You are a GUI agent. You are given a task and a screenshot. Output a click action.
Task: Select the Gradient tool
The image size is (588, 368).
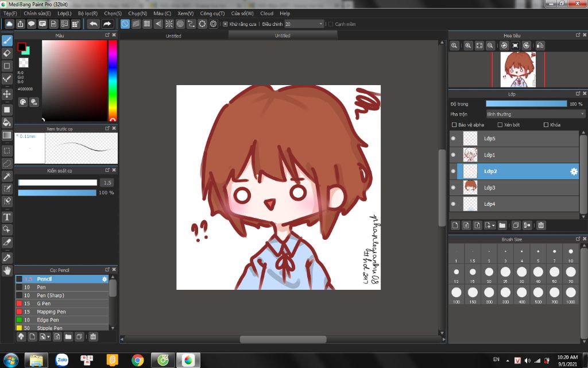[7, 135]
